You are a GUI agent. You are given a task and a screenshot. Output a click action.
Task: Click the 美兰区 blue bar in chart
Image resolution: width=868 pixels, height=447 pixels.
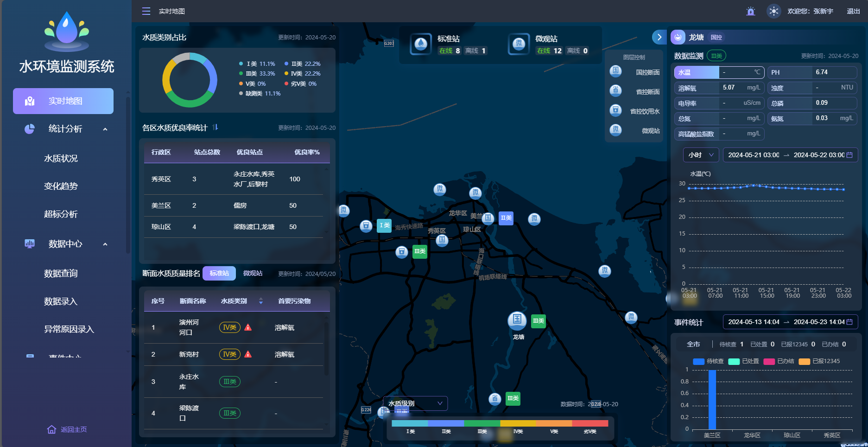712,399
